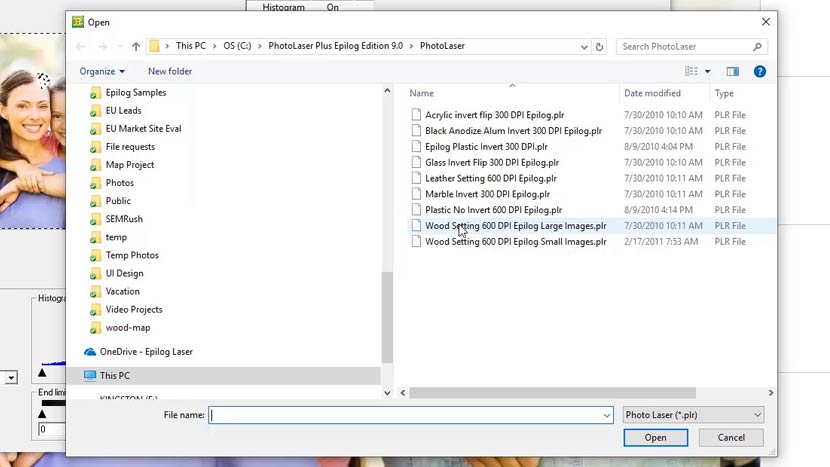830x467 pixels.
Task: Click the horizontal scrollbar in file list
Action: pyautogui.click(x=552, y=393)
